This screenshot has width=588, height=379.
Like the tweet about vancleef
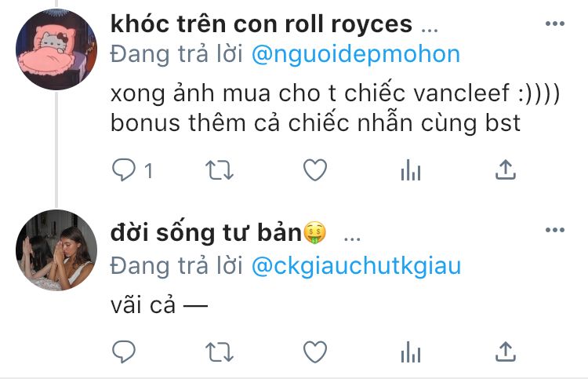[315, 170]
